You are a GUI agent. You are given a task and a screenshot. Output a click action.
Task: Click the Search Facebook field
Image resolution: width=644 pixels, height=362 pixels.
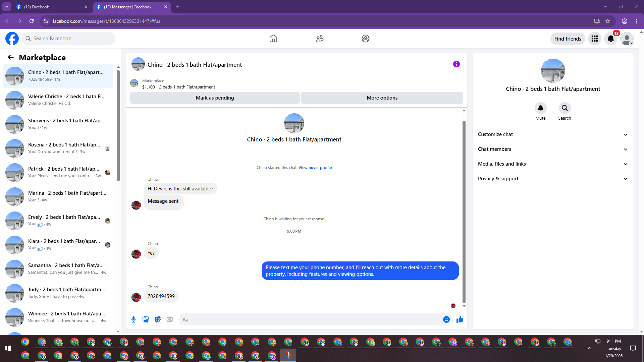click(x=68, y=39)
